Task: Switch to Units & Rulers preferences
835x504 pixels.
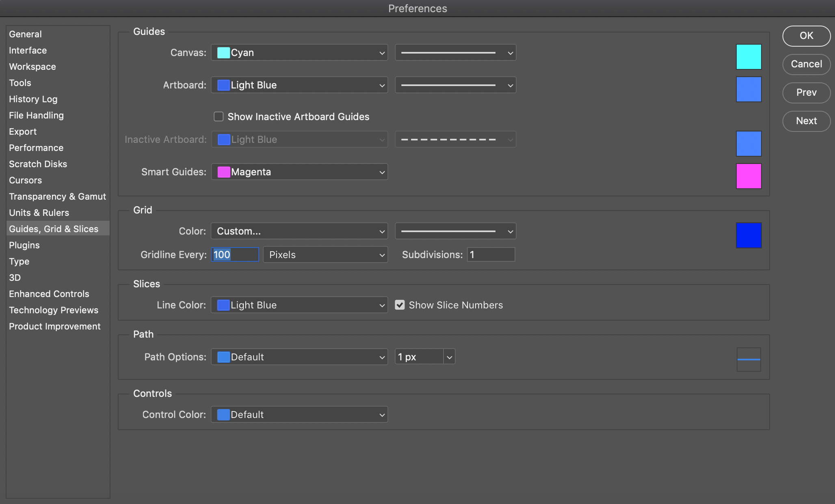Action: coord(39,213)
